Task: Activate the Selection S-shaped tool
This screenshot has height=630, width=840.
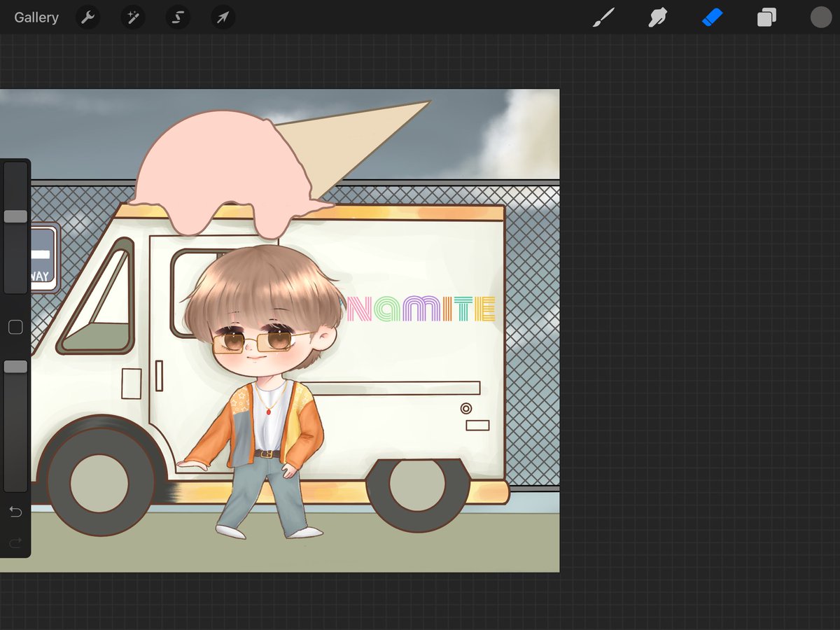Action: click(178, 17)
